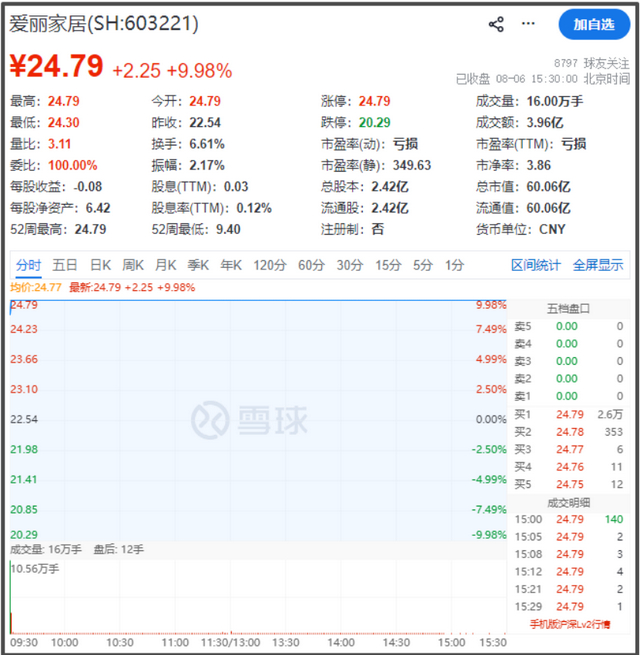Viewport: 640px width, 655px height.
Task: Select the 120分 interval tab
Action: [x=270, y=265]
